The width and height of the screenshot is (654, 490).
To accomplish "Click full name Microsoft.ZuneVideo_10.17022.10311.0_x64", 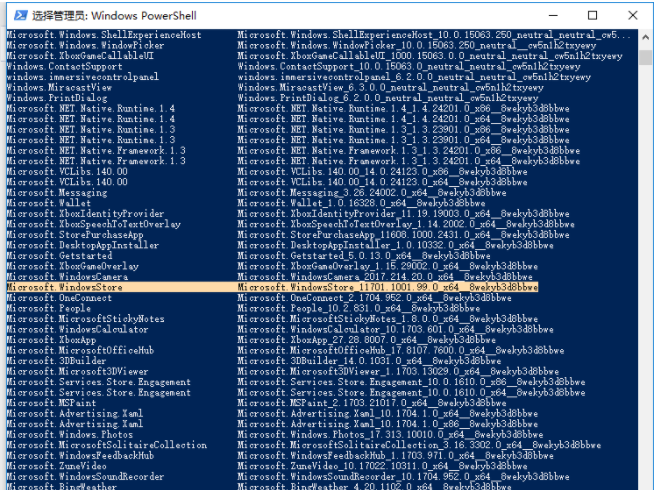I will pyautogui.click(x=382, y=466).
